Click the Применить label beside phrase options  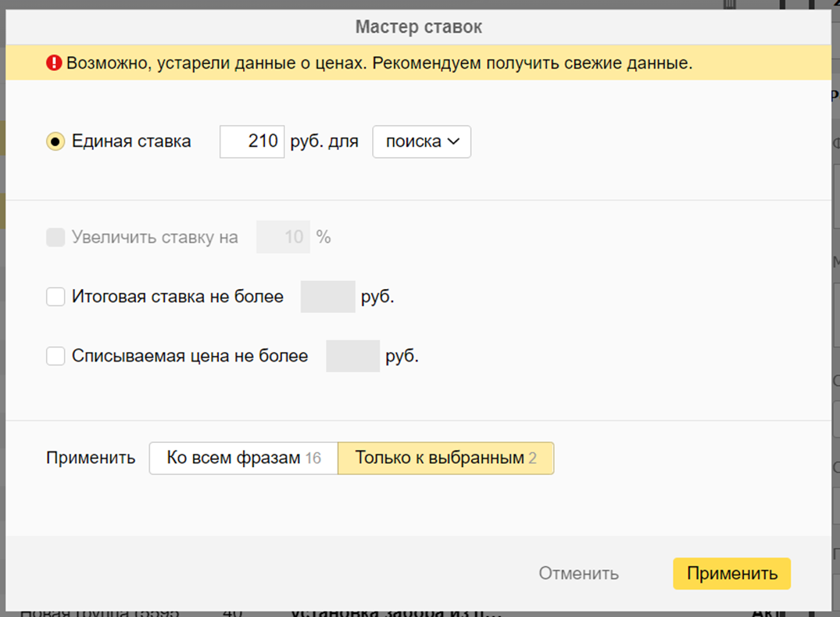[91, 458]
